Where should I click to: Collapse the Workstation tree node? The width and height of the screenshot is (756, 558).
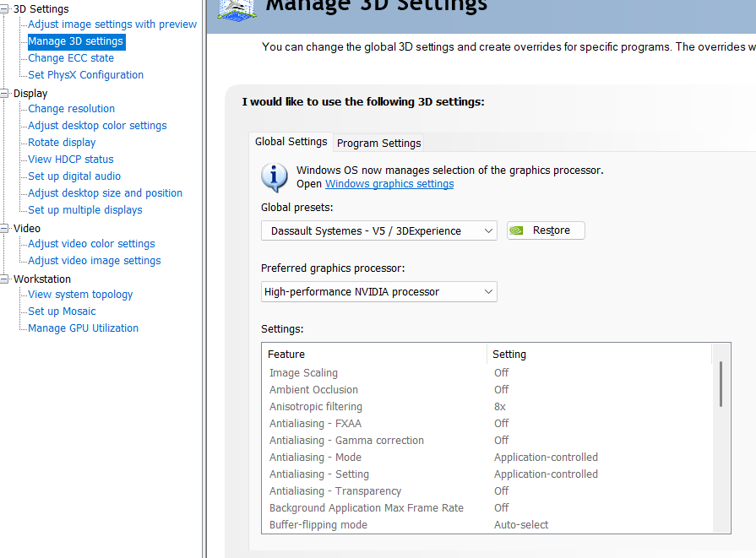click(x=5, y=279)
